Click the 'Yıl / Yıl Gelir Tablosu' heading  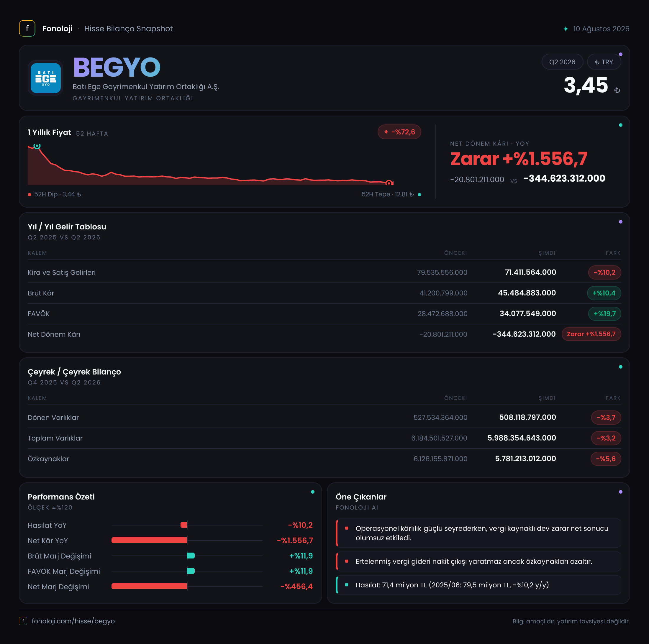click(x=67, y=227)
